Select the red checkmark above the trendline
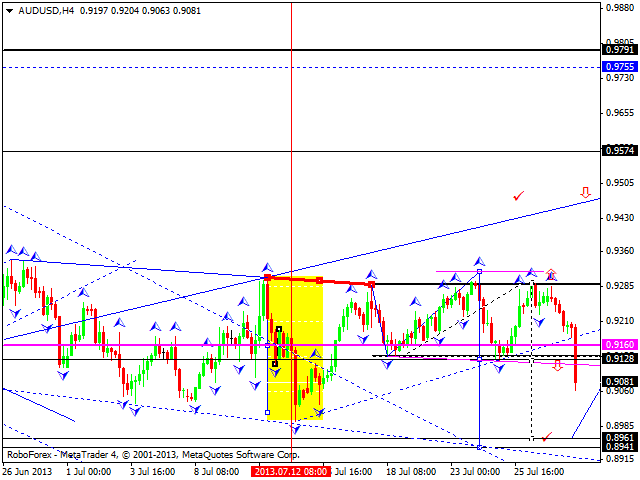 (x=518, y=195)
